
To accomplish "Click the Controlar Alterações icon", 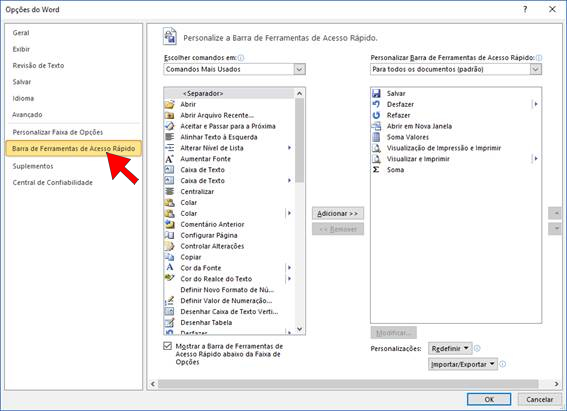I will click(x=169, y=246).
